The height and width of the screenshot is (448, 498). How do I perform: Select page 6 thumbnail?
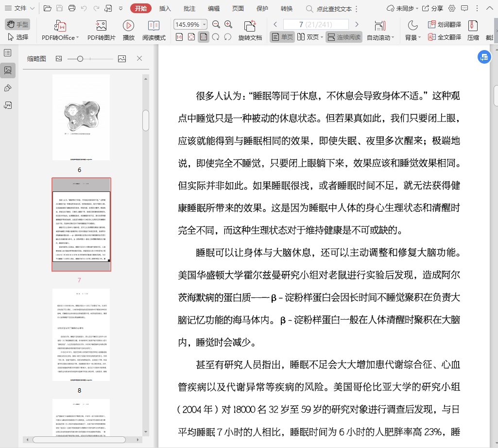click(x=81, y=117)
